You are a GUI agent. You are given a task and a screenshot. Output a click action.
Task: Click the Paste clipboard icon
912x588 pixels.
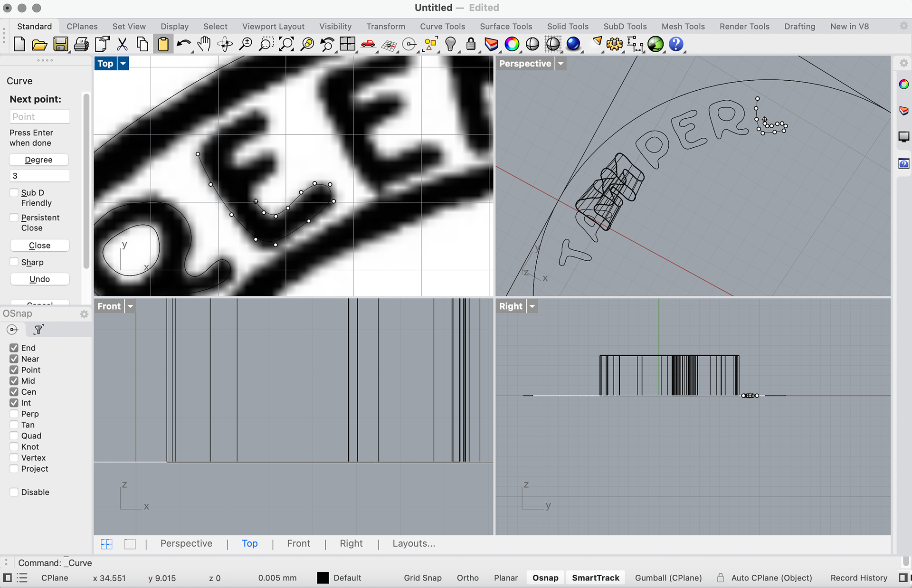pyautogui.click(x=163, y=44)
